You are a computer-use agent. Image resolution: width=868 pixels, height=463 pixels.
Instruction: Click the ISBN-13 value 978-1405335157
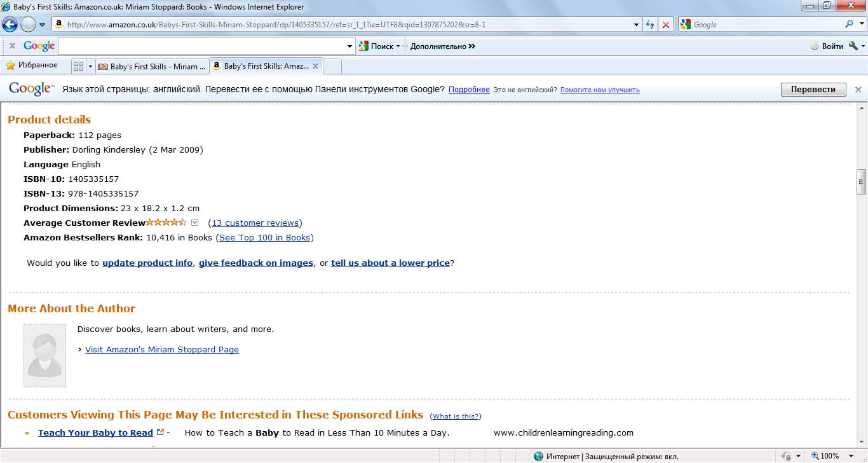click(x=103, y=194)
